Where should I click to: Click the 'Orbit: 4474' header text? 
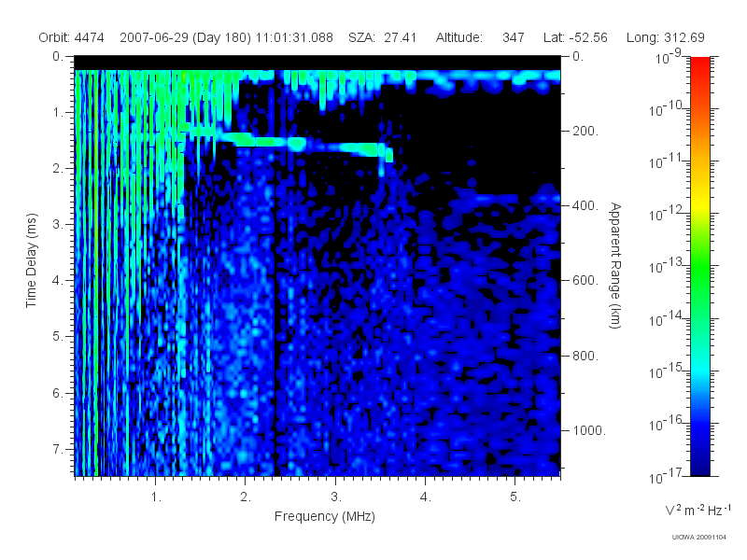coord(71,37)
